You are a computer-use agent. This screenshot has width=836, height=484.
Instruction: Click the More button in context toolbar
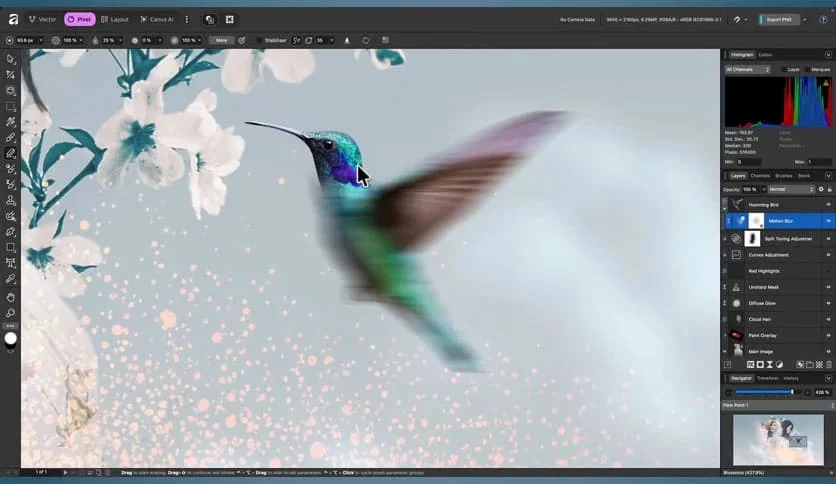tap(221, 41)
